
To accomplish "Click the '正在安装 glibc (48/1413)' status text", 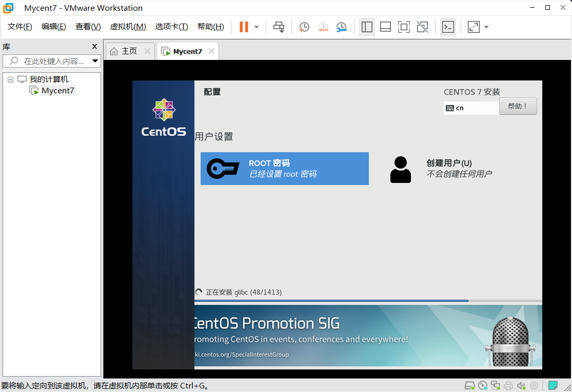I will (x=244, y=292).
